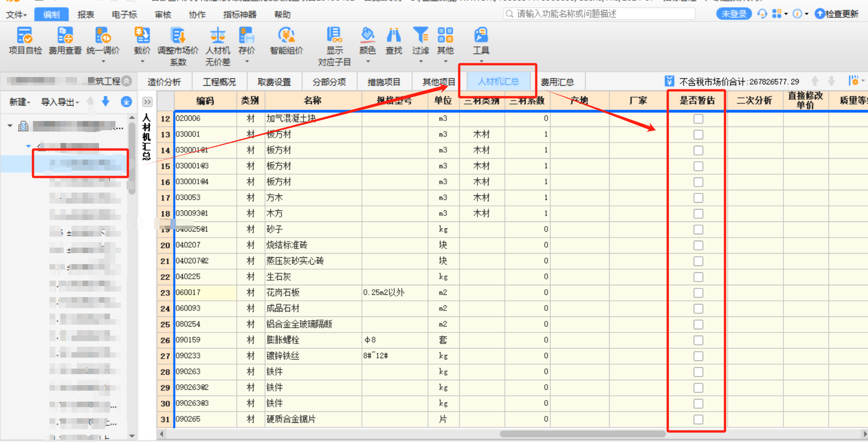
Task: Expand dropdown arrow under 统一调价
Action: [x=103, y=61]
